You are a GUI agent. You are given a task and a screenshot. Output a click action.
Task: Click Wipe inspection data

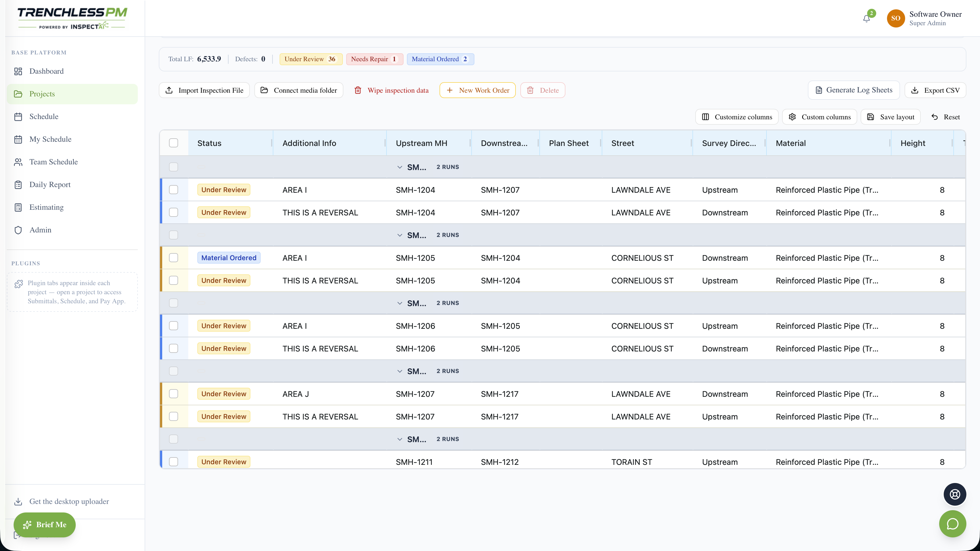(391, 90)
